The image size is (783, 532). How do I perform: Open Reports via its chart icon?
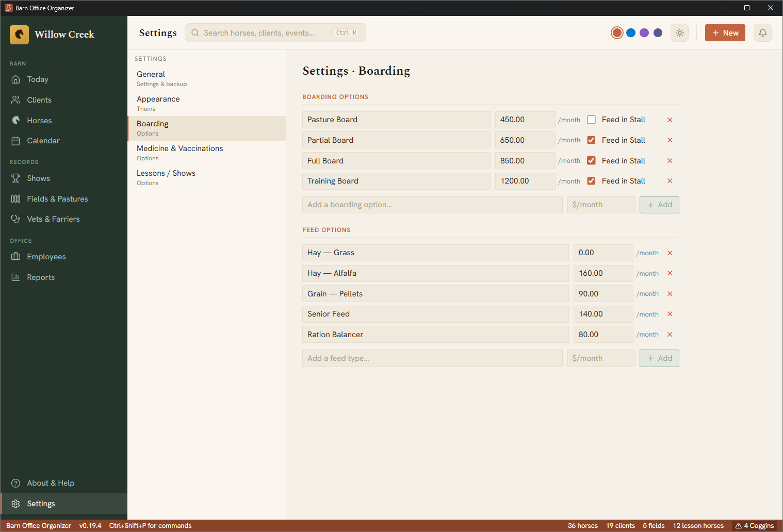pos(16,277)
